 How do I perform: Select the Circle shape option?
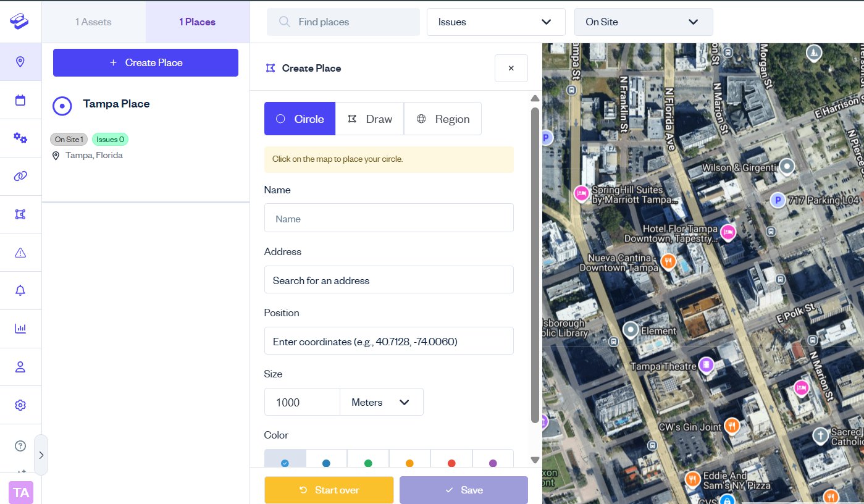[x=300, y=119]
